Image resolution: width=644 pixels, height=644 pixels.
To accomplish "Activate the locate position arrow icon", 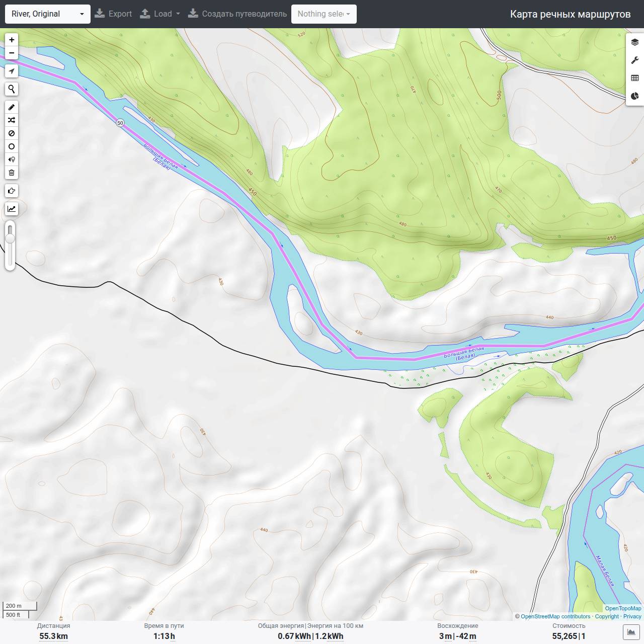I will coord(12,71).
